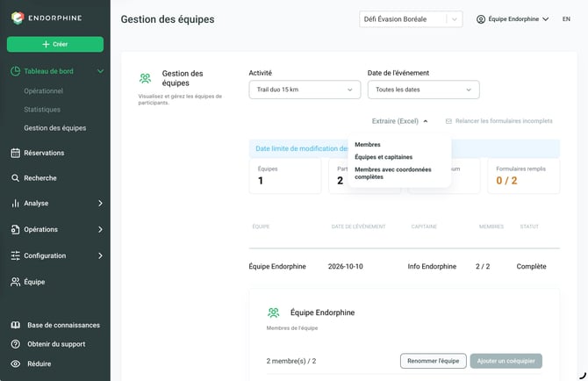This screenshot has width=588, height=381.
Task: Open the Opérationnel submenu item
Action: click(x=44, y=91)
